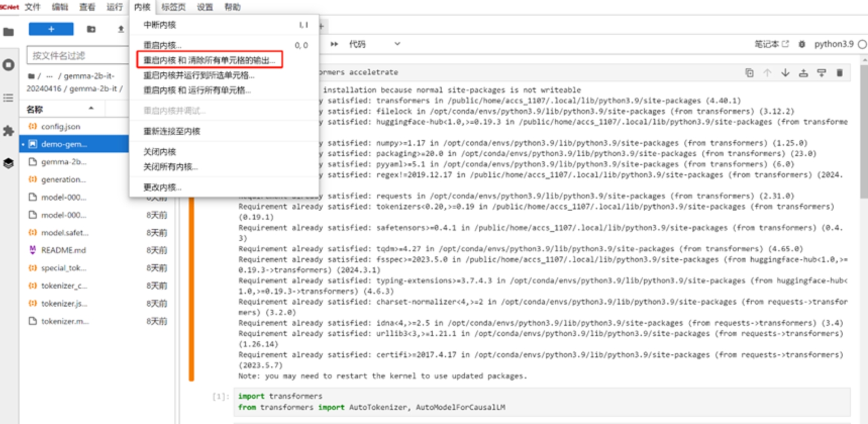Open the 代码 cell type dropdown
Viewport: 868px width, 424px height.
(374, 44)
